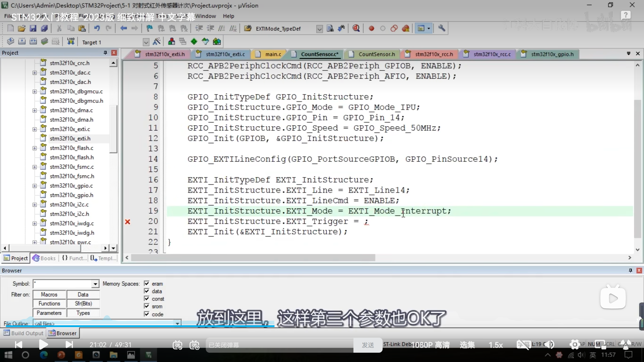Disable the code memory space checkbox

pyautogui.click(x=147, y=314)
